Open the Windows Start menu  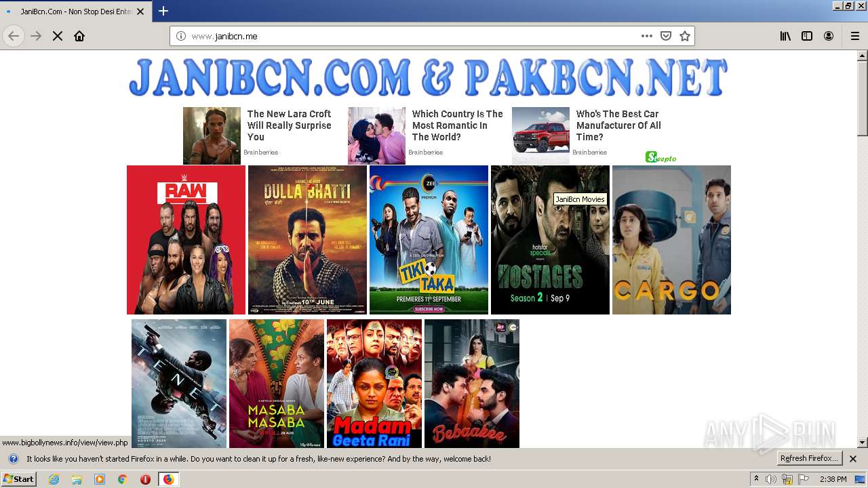18,479
